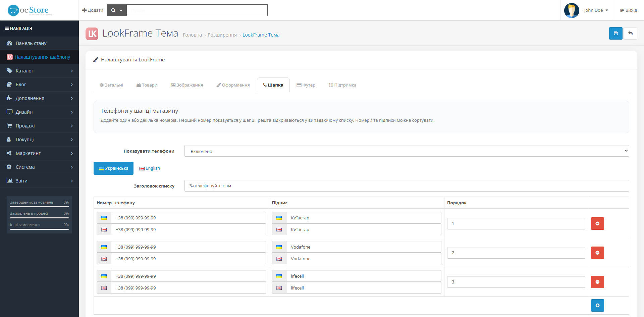Click the Заголовок списку input field
Image resolution: width=644 pixels, height=317 pixels.
407,186
